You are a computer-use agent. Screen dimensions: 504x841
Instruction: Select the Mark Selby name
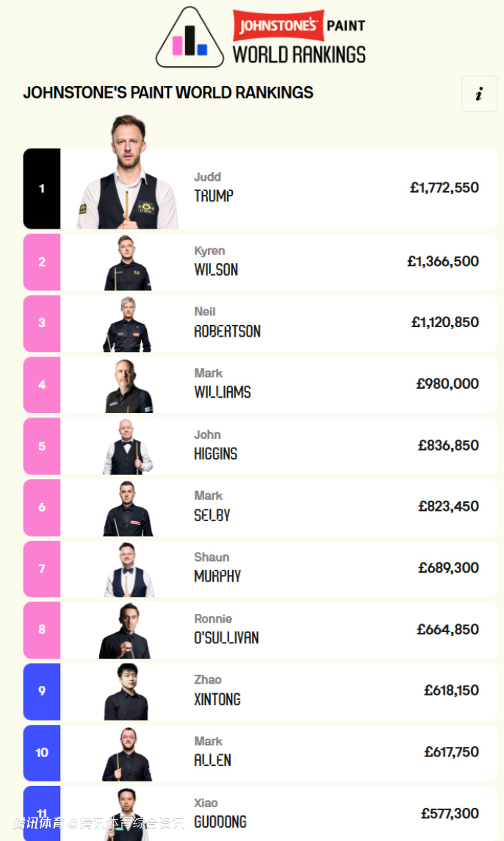coord(212,507)
